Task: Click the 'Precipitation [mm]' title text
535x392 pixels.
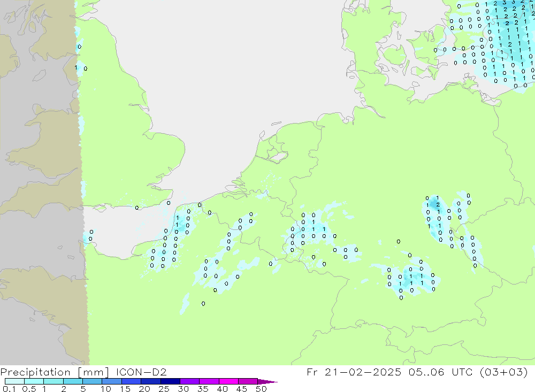Action: [55, 372]
